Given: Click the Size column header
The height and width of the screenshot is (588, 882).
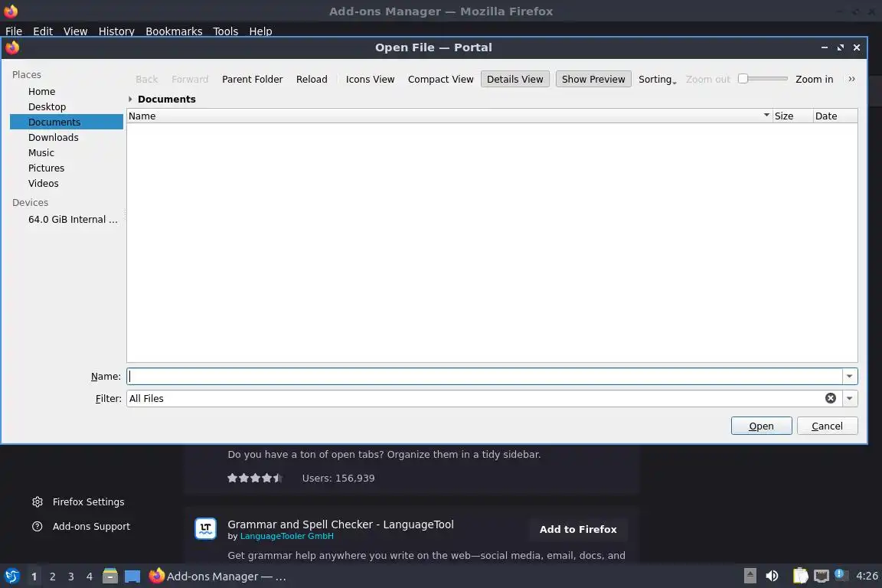Looking at the screenshot, I should tap(792, 116).
